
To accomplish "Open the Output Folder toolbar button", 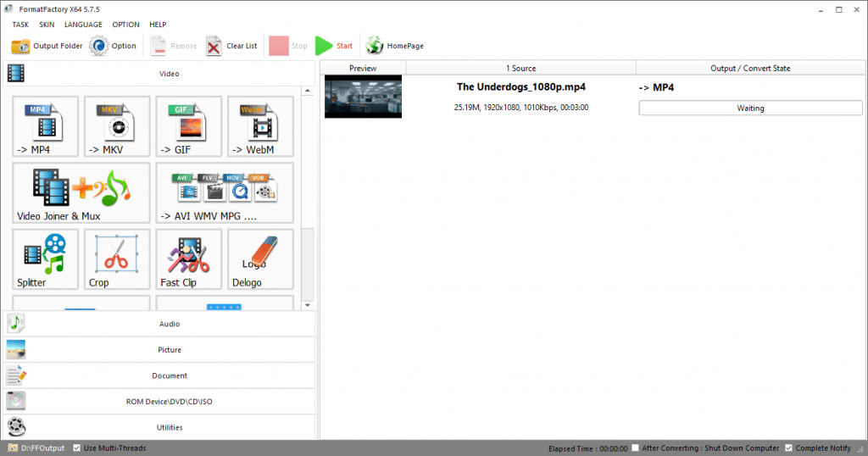I will [x=47, y=46].
